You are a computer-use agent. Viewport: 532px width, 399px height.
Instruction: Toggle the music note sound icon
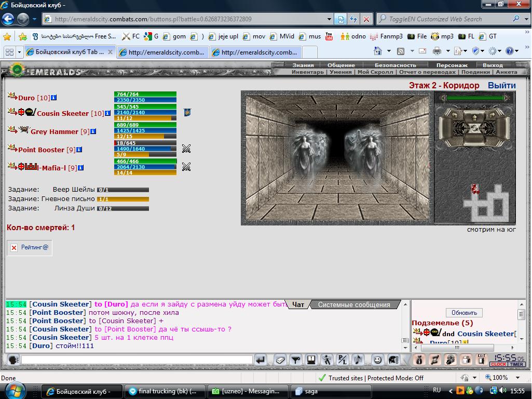point(358,360)
